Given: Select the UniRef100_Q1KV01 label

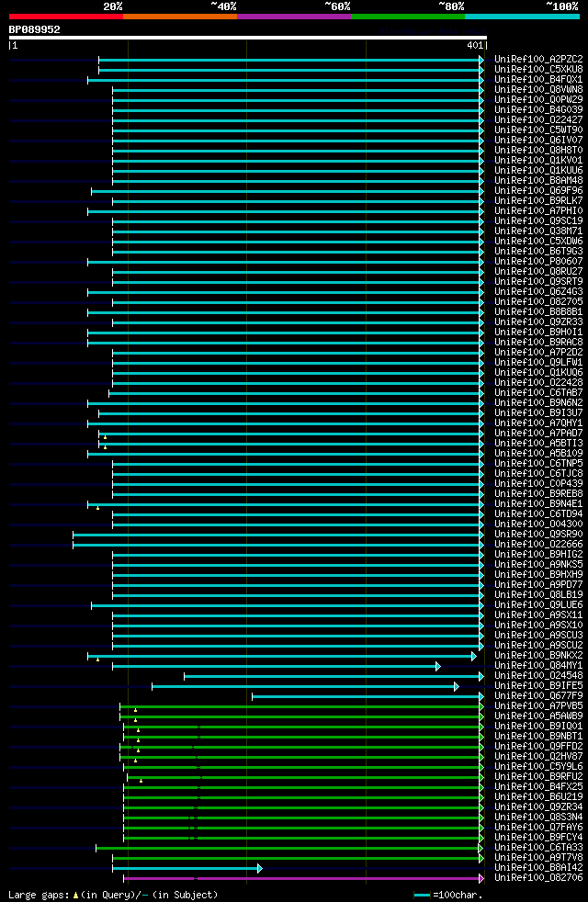Looking at the screenshot, I should click(538, 161).
